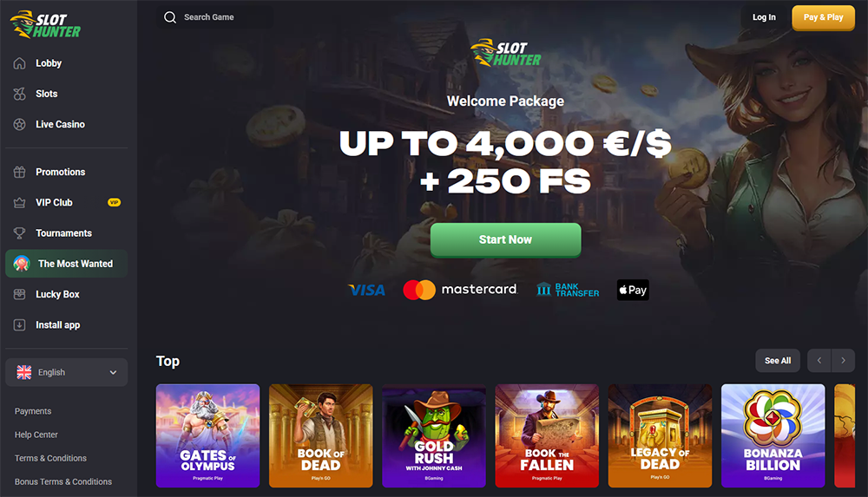The image size is (868, 497).
Task: Click the search magnifier icon
Action: pos(170,17)
